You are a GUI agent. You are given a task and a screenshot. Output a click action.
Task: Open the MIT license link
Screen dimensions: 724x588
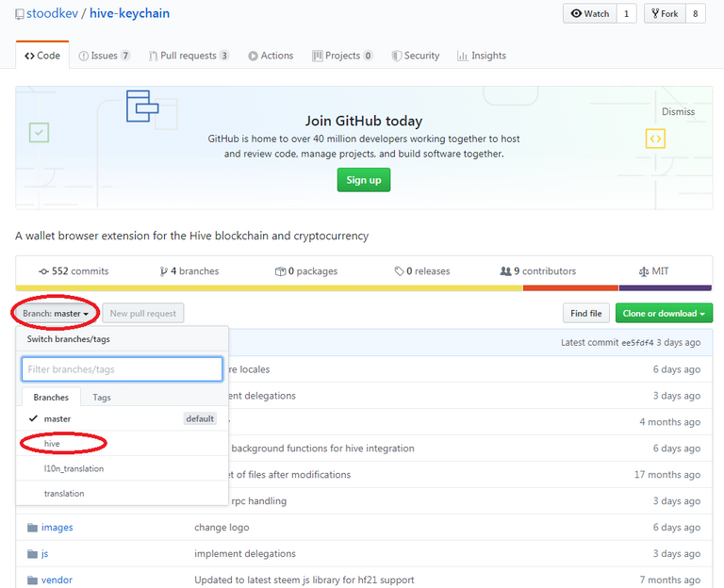654,271
